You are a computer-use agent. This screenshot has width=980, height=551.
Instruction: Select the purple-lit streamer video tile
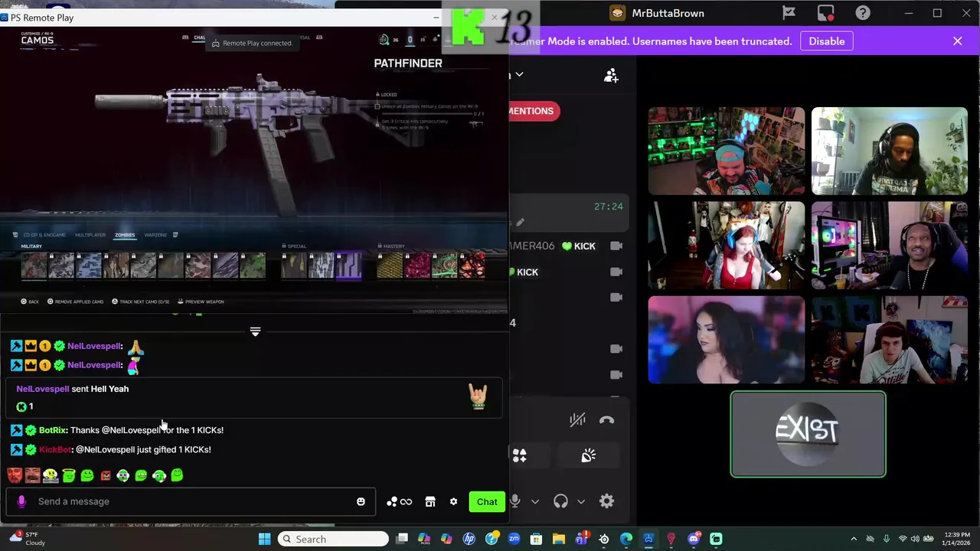point(727,340)
